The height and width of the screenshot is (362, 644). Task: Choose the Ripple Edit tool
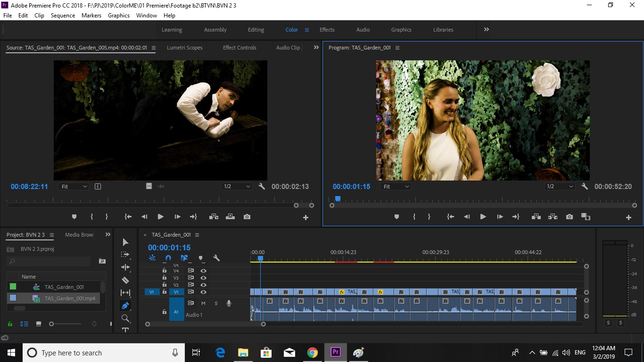[x=125, y=267]
